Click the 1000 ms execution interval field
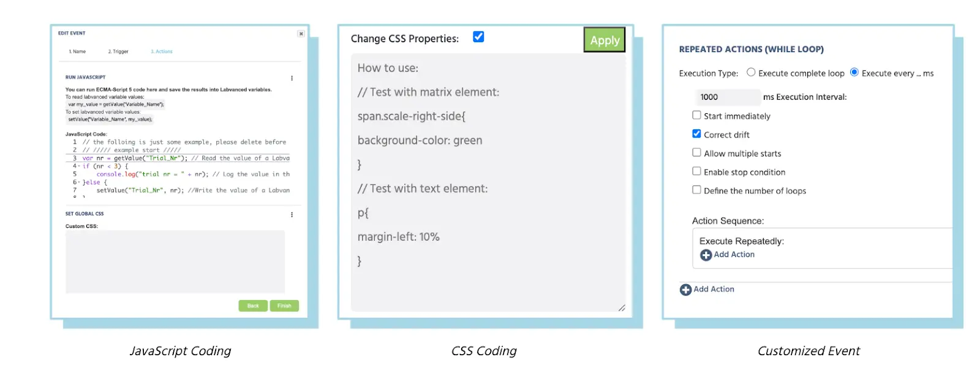 click(x=727, y=97)
